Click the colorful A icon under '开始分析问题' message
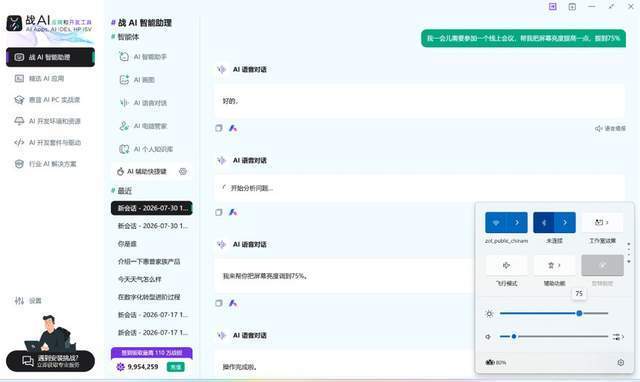 233,212
